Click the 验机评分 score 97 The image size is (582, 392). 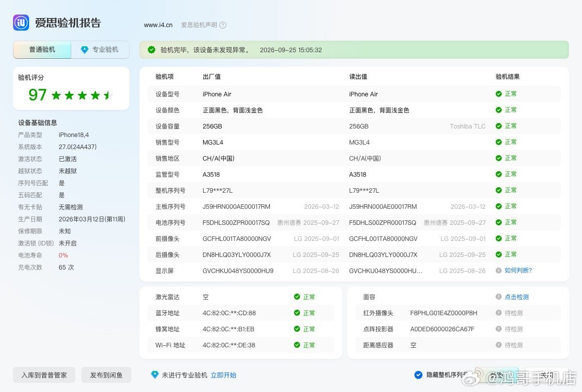pyautogui.click(x=38, y=95)
